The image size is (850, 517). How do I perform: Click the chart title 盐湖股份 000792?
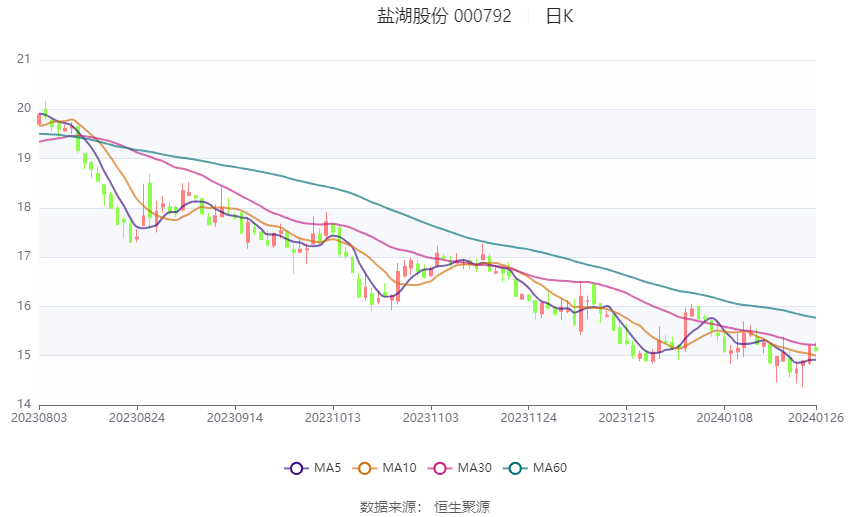coord(444,16)
